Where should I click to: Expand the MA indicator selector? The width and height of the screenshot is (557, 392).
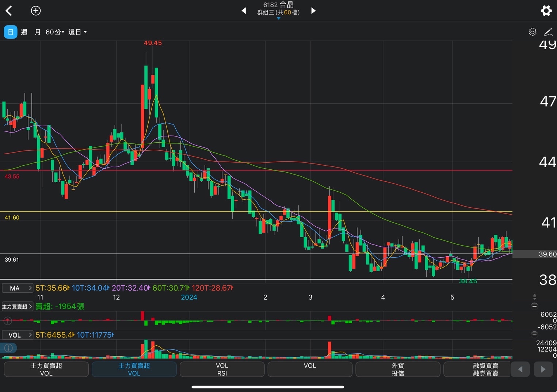(17, 288)
